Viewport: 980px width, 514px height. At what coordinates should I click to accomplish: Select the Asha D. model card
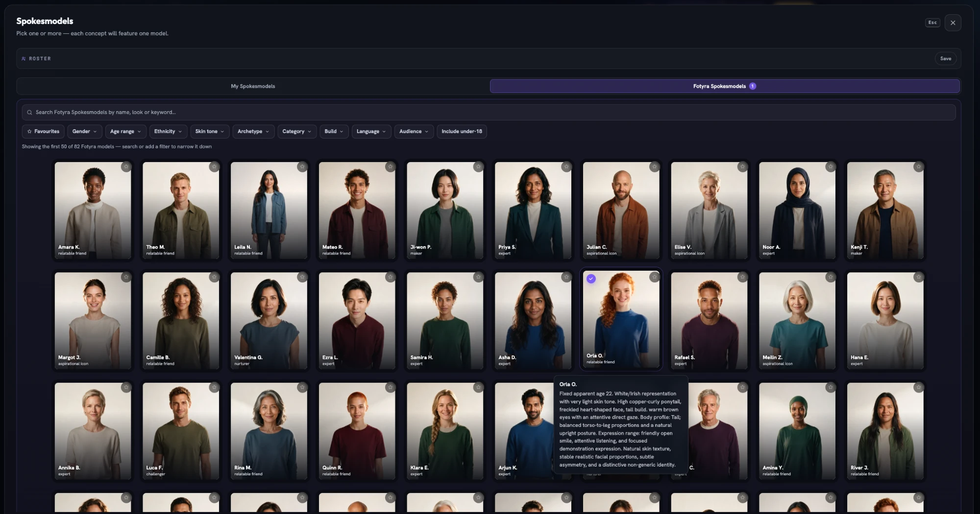533,321
